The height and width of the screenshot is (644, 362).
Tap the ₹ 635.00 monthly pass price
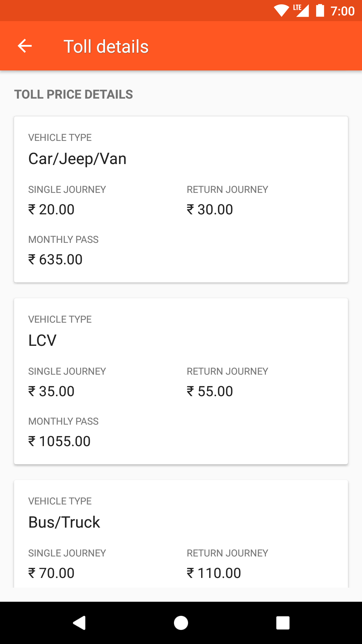pos(55,260)
